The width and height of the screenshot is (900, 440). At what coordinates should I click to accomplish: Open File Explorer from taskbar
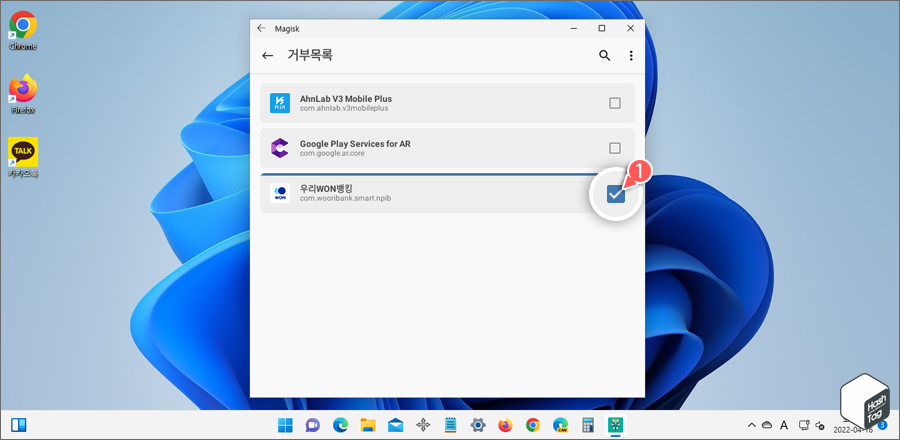coord(368,425)
